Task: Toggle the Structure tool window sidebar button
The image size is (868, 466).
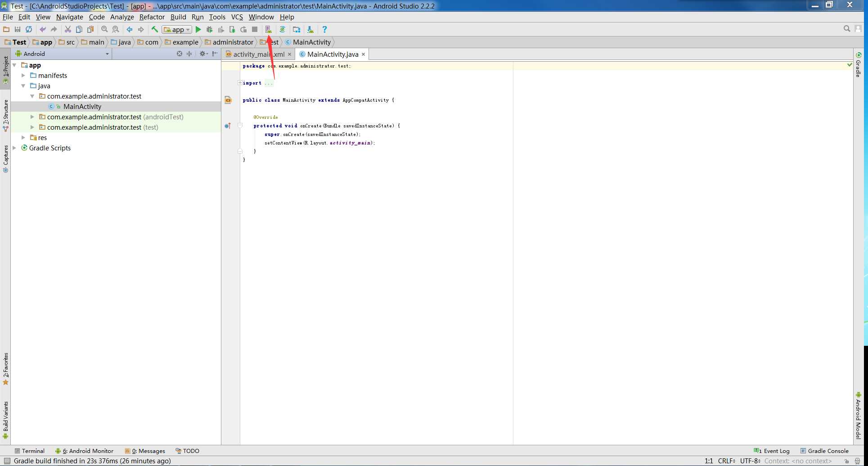Action: 5,115
